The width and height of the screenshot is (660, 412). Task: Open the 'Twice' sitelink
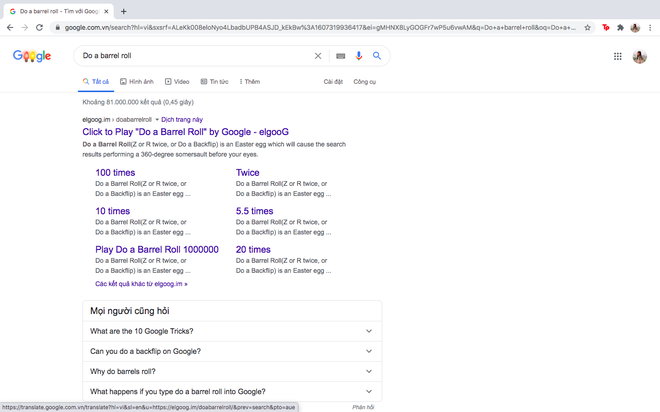[x=248, y=173]
